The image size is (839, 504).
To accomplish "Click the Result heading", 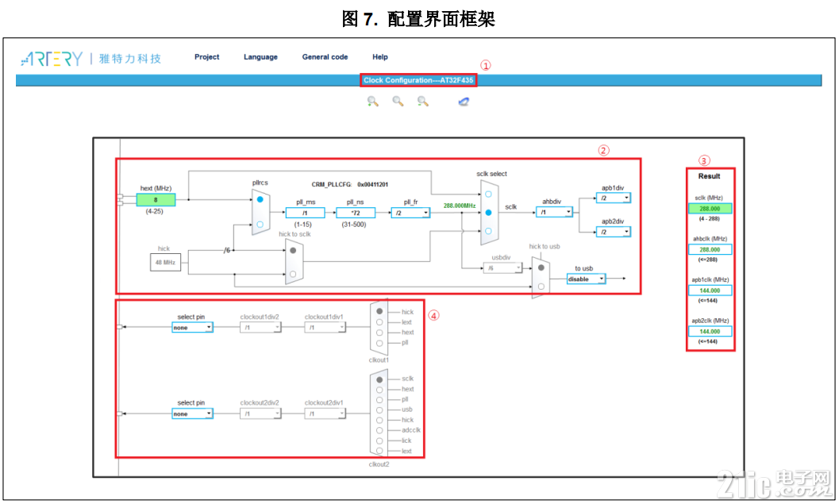I will click(709, 176).
